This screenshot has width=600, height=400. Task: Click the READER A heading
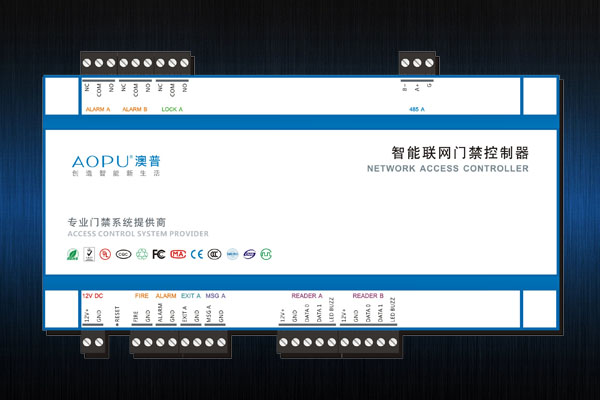(307, 296)
